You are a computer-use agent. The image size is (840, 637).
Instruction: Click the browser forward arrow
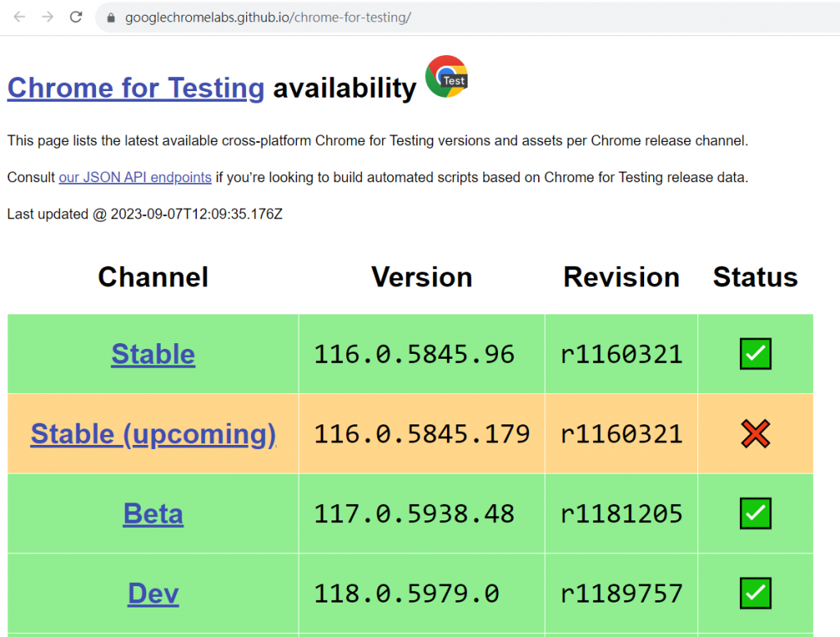pos(48,17)
